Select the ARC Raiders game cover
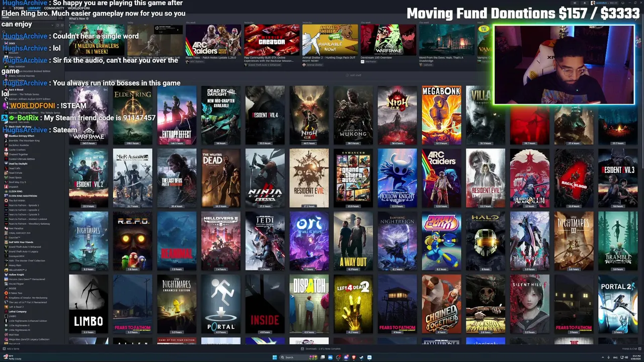This screenshot has width=644, height=362. point(441,178)
